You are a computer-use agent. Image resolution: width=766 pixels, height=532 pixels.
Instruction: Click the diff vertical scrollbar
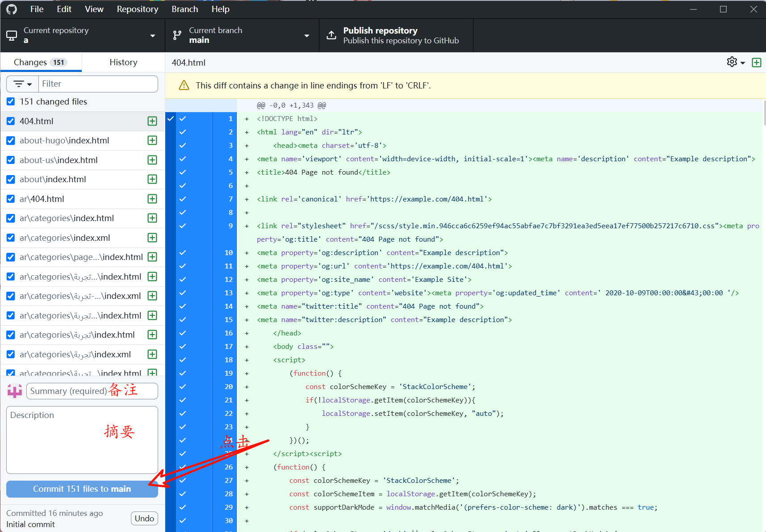(764, 113)
